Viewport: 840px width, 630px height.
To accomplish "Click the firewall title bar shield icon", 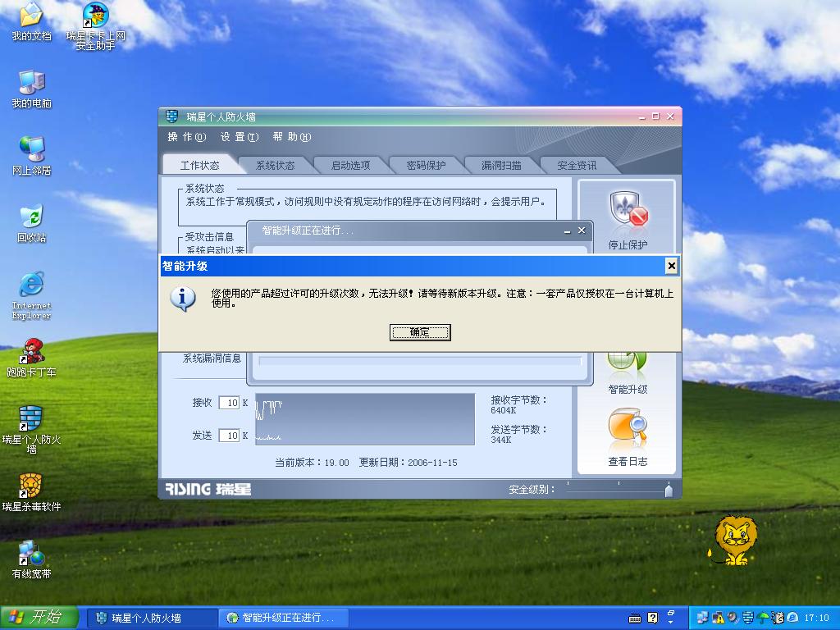I will [x=172, y=116].
